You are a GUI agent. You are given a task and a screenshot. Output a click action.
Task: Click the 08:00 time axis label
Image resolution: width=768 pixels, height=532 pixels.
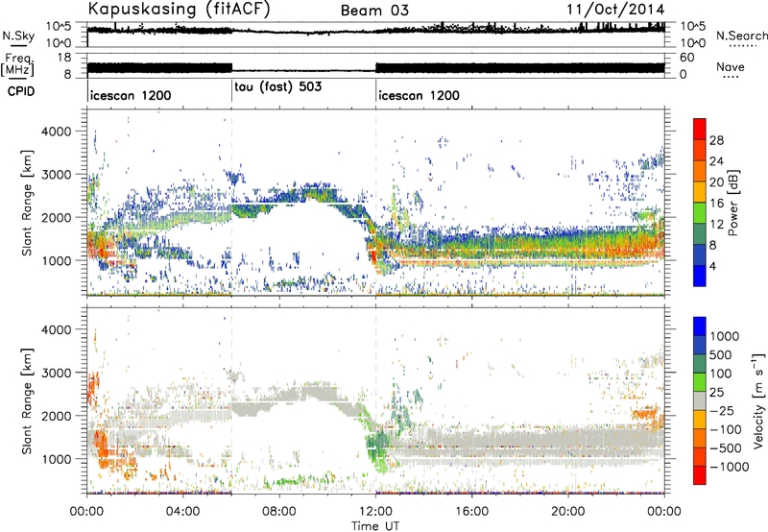point(278,512)
